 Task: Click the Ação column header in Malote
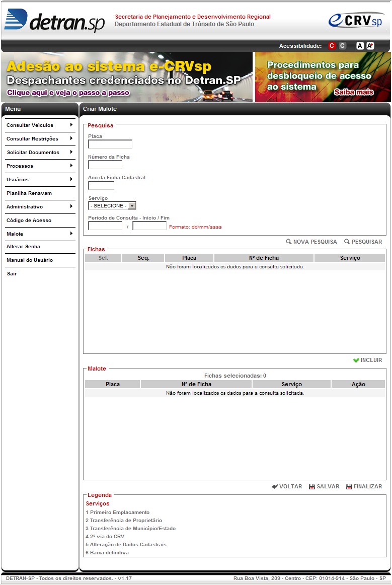358,384
